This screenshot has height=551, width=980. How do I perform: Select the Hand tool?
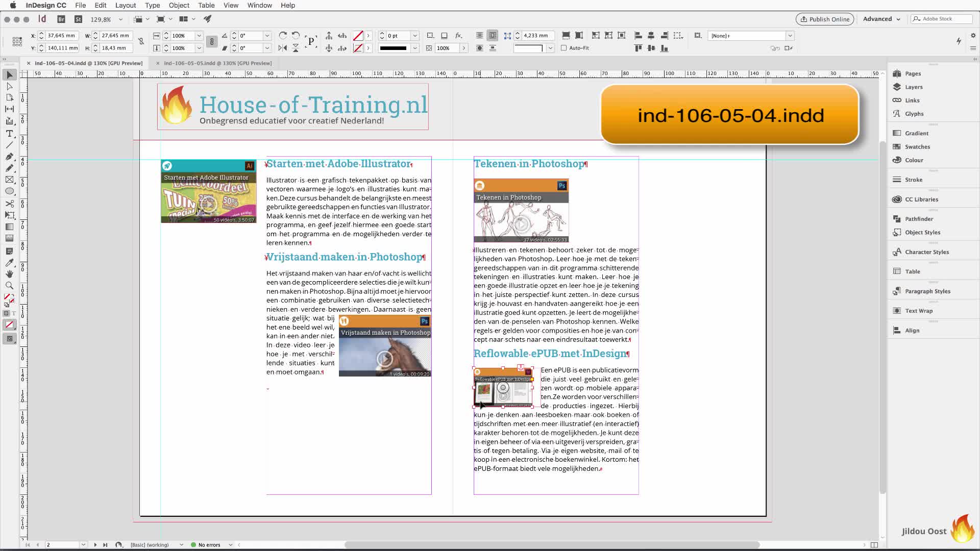pyautogui.click(x=9, y=274)
